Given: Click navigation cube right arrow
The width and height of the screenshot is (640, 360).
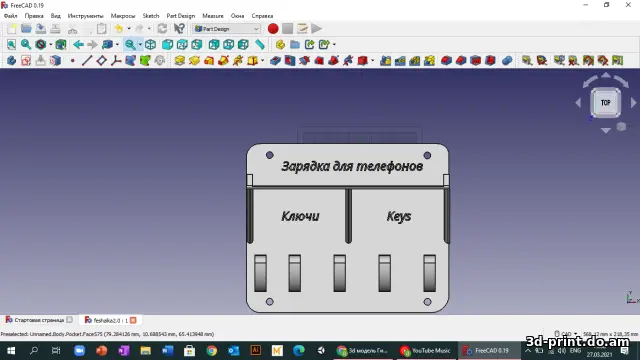Looking at the screenshot, I should tap(633, 103).
